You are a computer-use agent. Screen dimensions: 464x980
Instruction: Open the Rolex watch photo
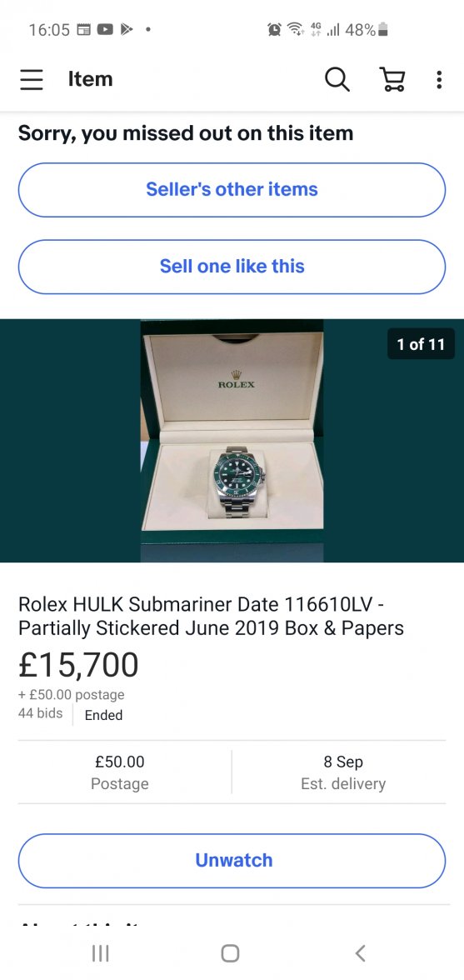click(232, 441)
